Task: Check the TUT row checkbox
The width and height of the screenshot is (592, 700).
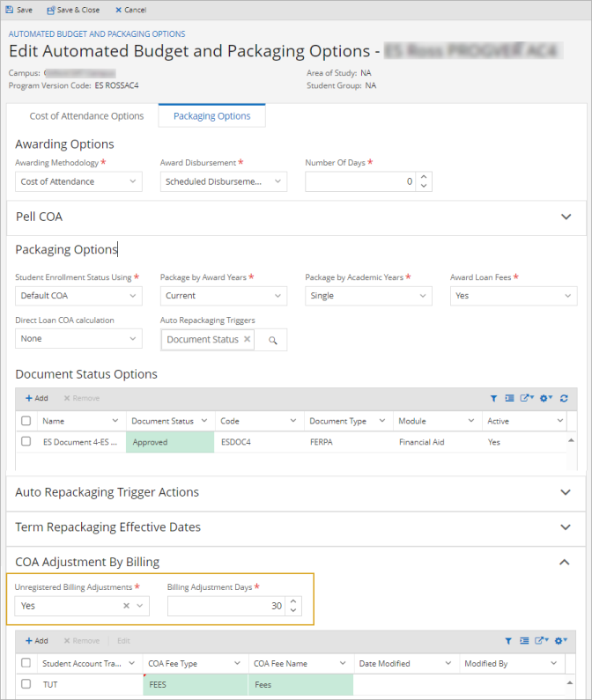Action: coord(26,684)
